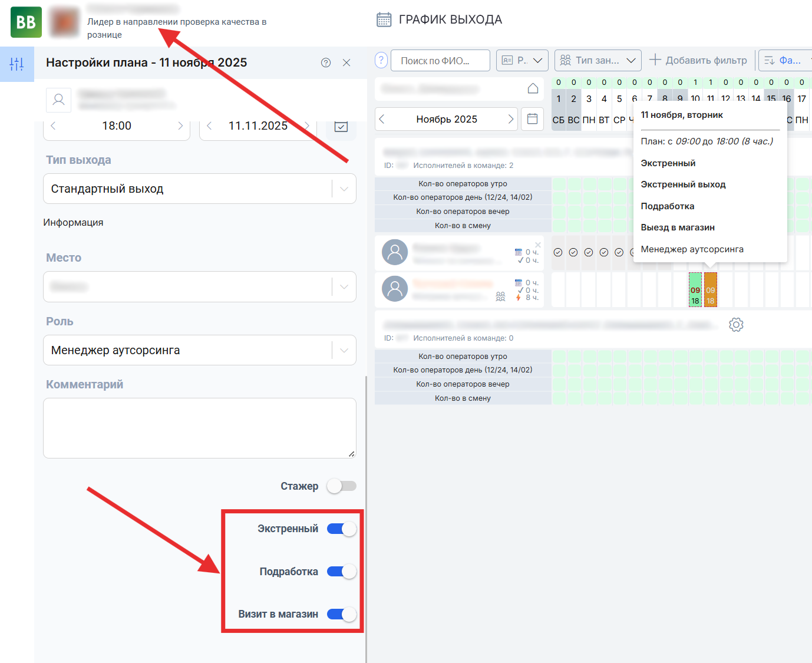The height and width of the screenshot is (663, 812).
Task: Open the calendar picker beside month selector
Action: (532, 119)
